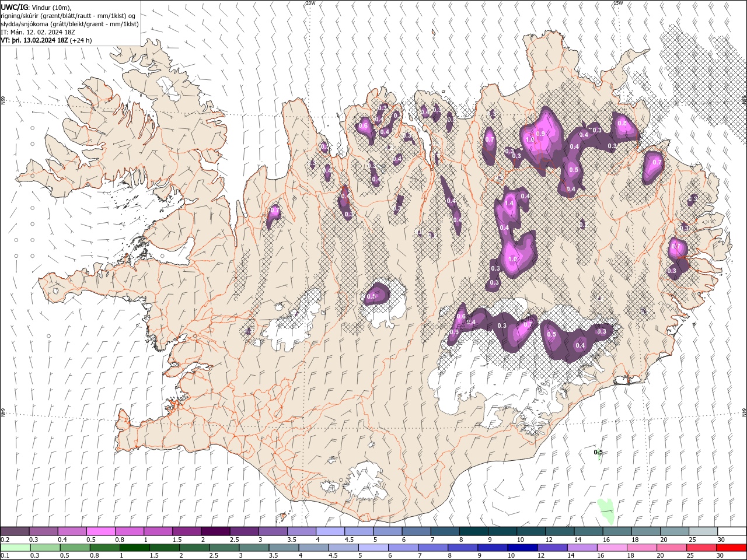Image resolution: width=747 pixels, height=560 pixels.
Task: Click the 1.4 snowfall value on the map
Action: 509,203
